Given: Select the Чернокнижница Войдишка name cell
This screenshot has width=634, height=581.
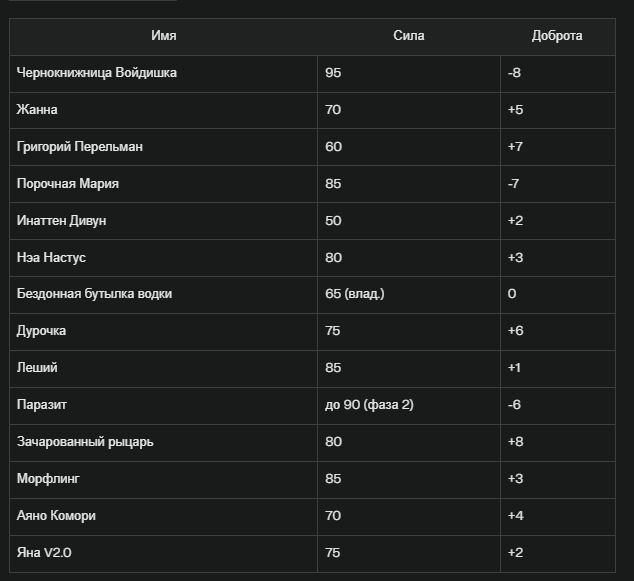Looking at the screenshot, I should point(163,74).
